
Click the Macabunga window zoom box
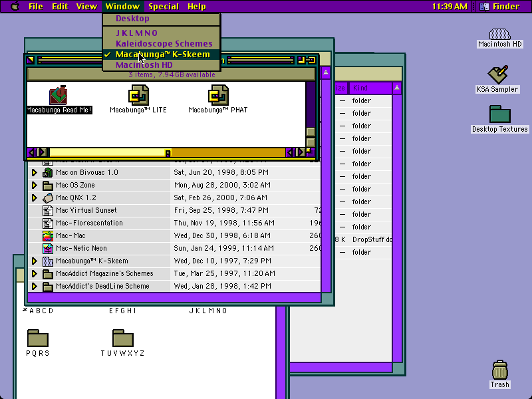[301, 61]
